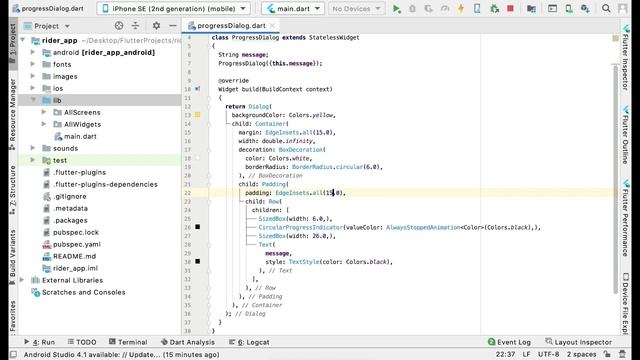The height and width of the screenshot is (360, 640).
Task: Click the yellow color swatch in gutter
Action: click(198, 115)
